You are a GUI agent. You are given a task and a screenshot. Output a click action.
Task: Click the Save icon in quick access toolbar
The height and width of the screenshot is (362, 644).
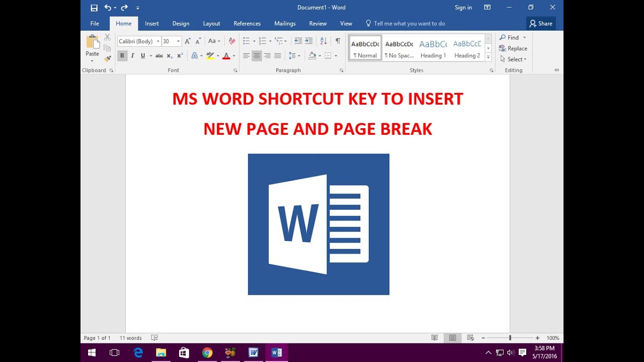point(94,8)
